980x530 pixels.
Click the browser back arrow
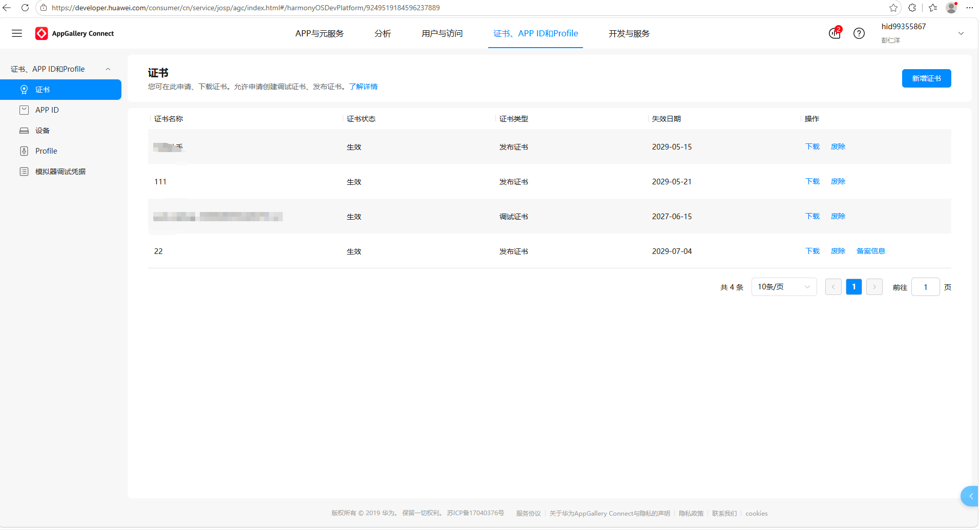[7, 8]
